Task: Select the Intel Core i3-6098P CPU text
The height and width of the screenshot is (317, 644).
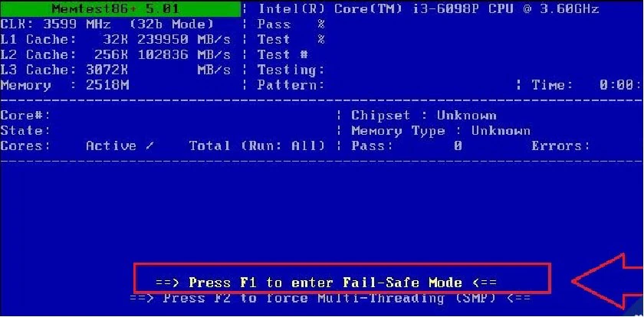Action: (x=429, y=9)
